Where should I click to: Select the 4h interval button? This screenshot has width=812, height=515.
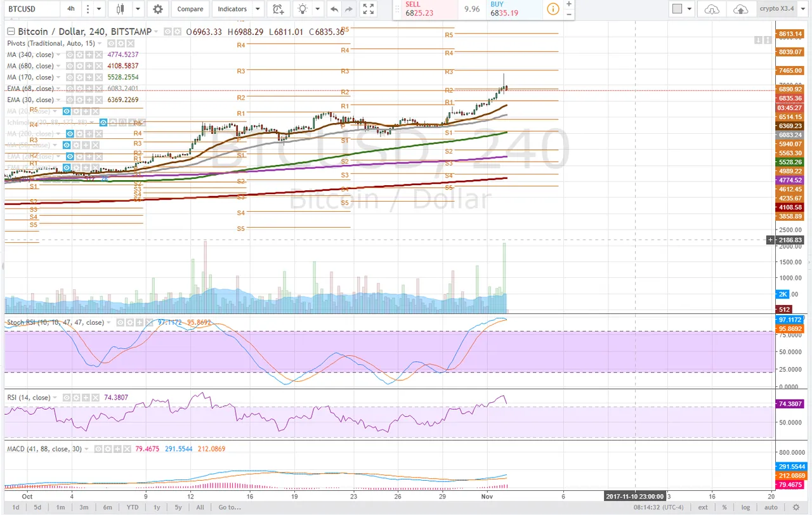tap(70, 9)
